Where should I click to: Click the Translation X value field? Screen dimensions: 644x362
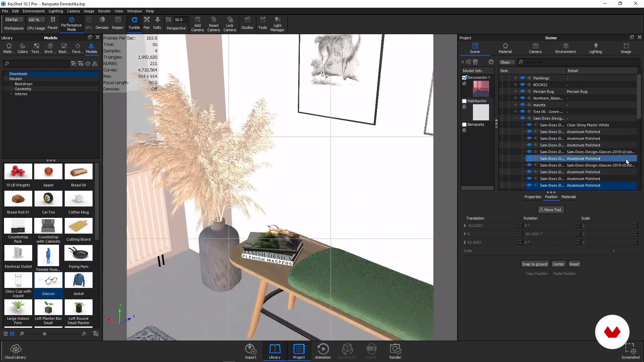492,226
